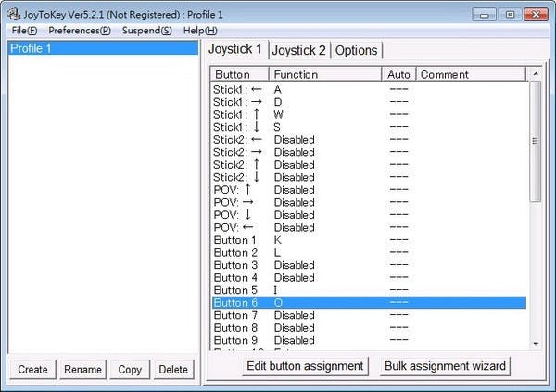Switch to the Options tab
Viewport: 556px width, 392px height.
coord(356,50)
